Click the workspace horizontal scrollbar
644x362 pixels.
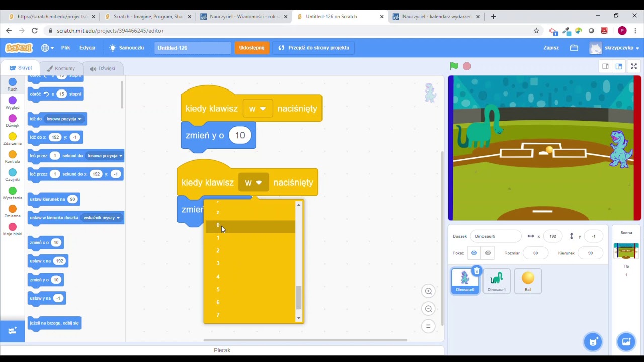point(305,340)
